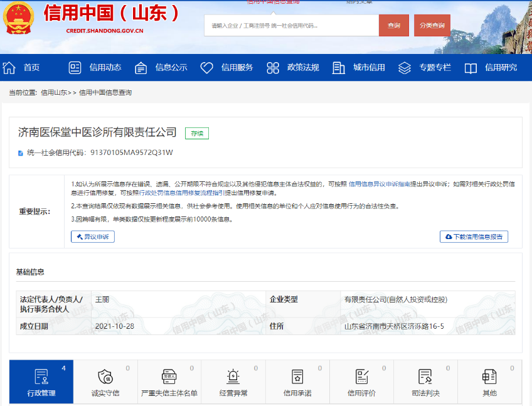Switch to the 严重失信主体名单 tab
532x406 pixels.
point(169,382)
